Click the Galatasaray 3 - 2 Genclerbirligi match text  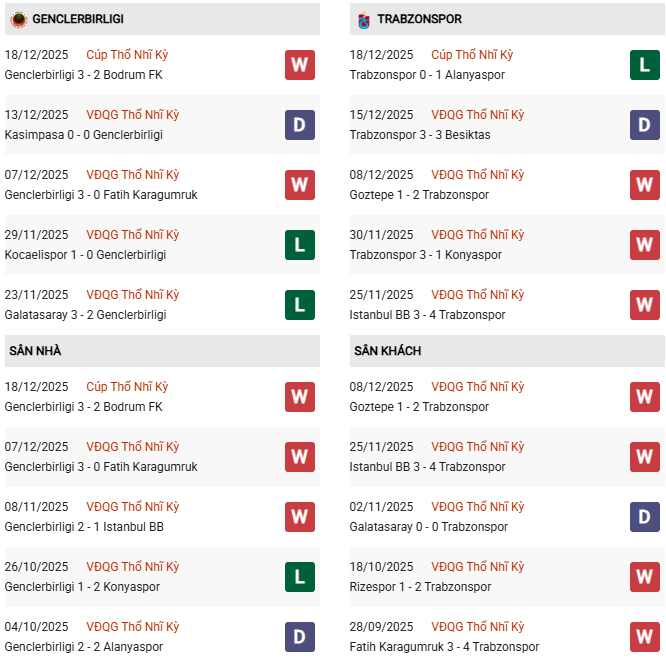click(84, 315)
